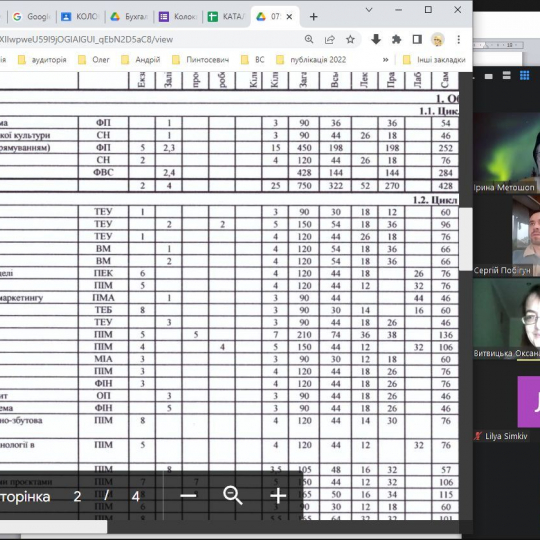Screen dimensions: 540x540
Task: Open the extensions puzzle icon
Action: pos(396,40)
